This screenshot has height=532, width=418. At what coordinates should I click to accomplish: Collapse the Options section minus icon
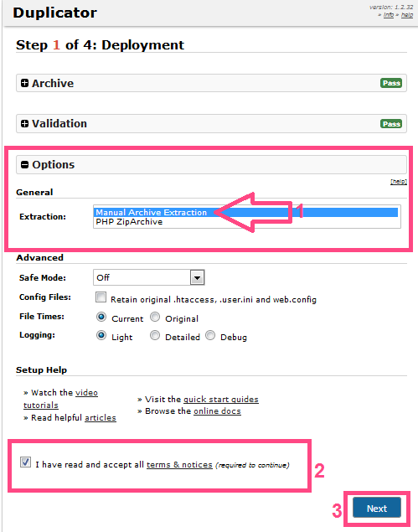point(24,164)
